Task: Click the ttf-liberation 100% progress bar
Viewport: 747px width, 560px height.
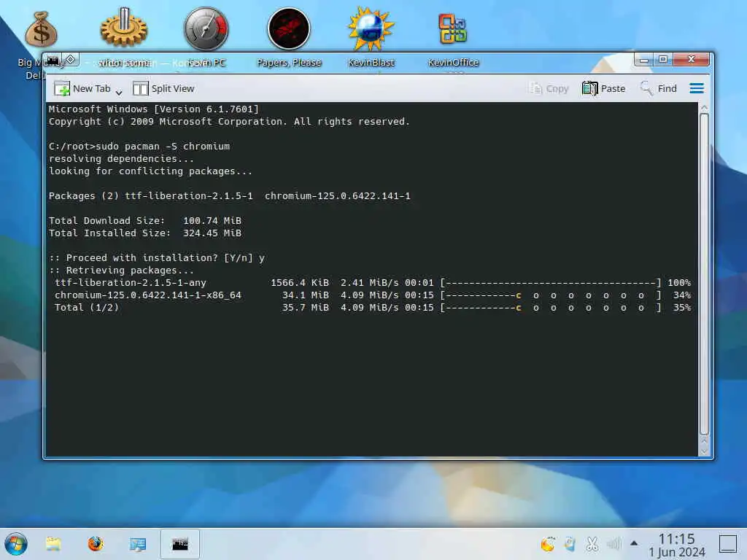Action: 551,282
